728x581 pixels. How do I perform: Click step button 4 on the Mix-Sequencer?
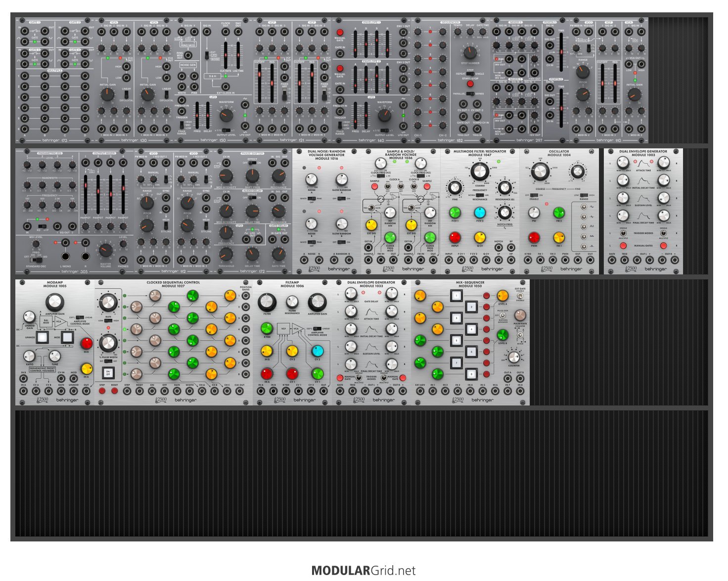tap(471, 329)
